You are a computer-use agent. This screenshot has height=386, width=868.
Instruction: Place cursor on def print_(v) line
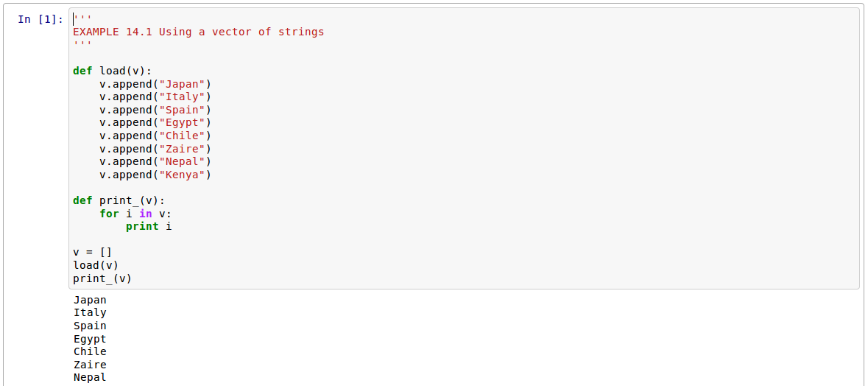click(x=119, y=200)
